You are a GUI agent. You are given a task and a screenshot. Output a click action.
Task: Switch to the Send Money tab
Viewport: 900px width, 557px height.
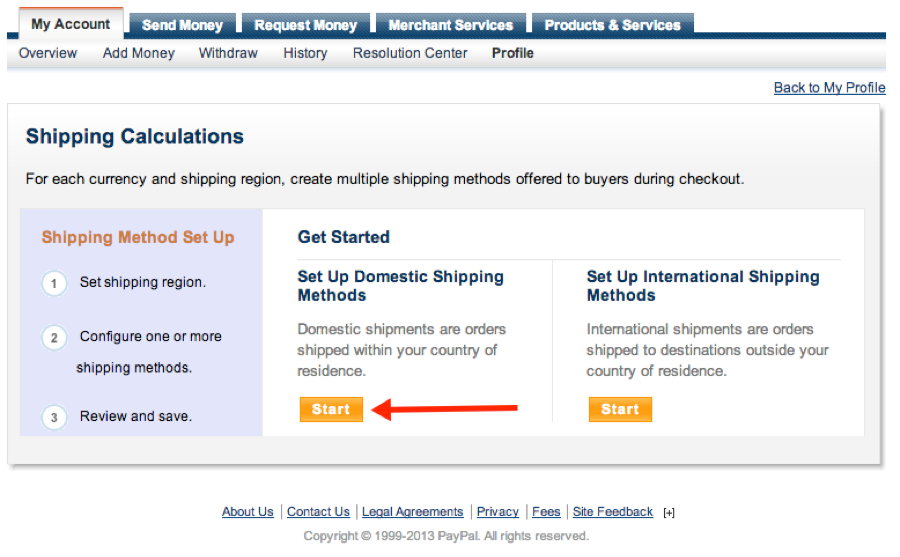181,25
